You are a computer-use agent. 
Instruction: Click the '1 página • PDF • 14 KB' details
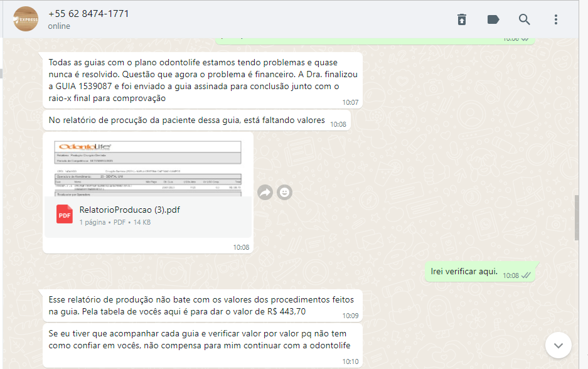[x=115, y=222]
